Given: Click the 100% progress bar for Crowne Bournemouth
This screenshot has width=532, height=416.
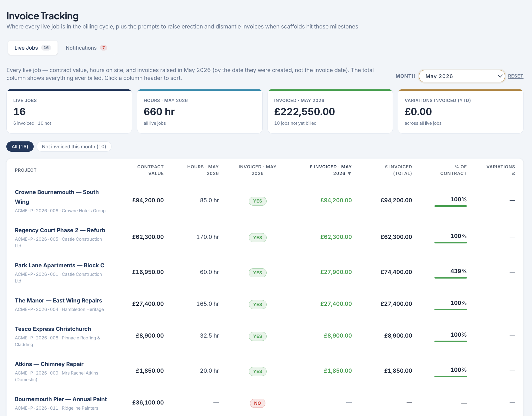Looking at the screenshot, I should click(451, 206).
